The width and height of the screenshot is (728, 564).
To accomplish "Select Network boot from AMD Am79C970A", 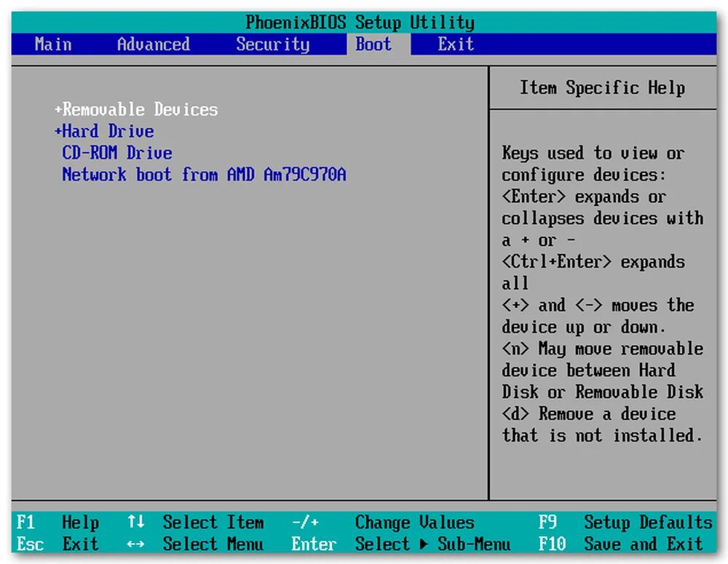I will [205, 175].
